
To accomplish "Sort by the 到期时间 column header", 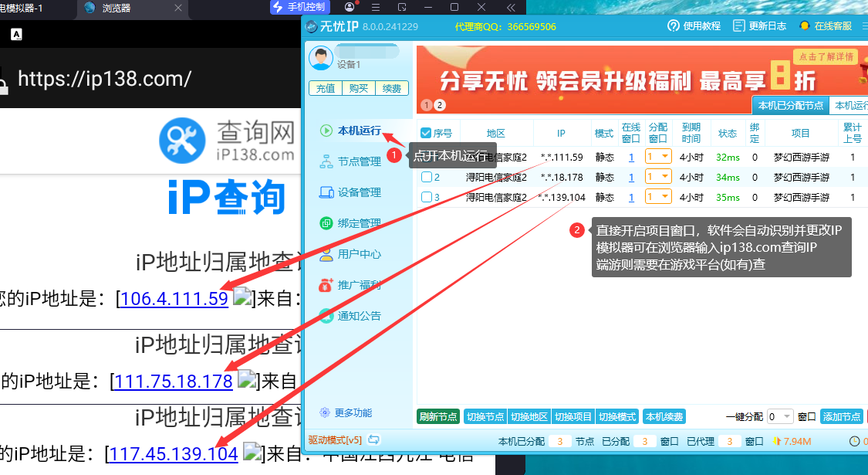I will [691, 133].
